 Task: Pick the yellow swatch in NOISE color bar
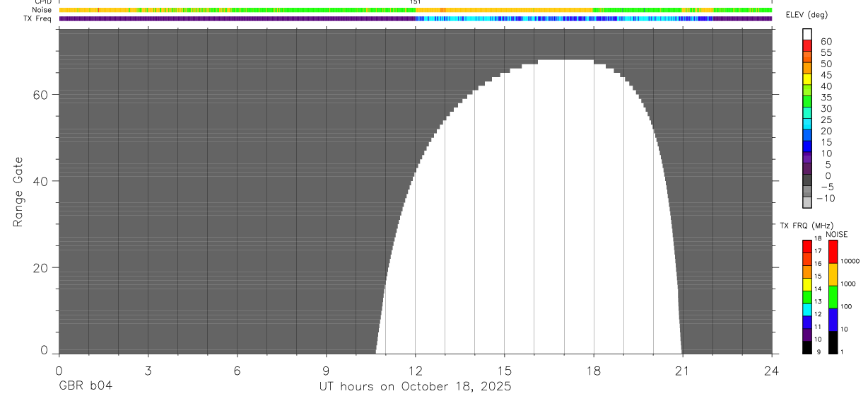tap(833, 274)
